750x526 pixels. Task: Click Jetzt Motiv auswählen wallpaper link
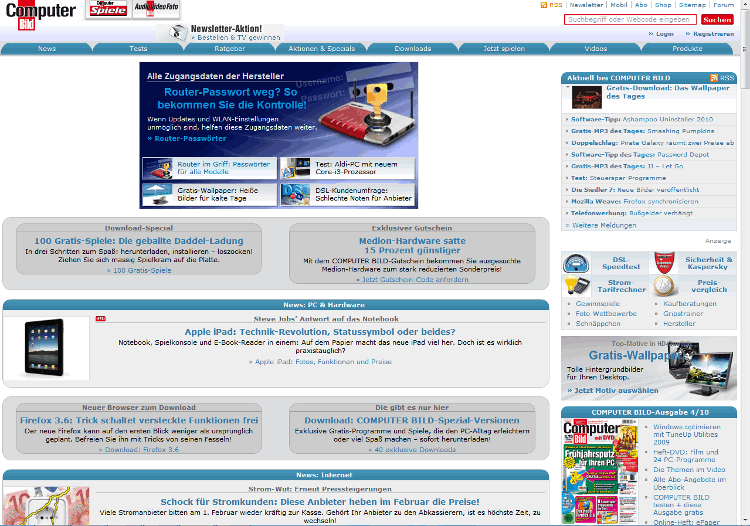tap(613, 390)
